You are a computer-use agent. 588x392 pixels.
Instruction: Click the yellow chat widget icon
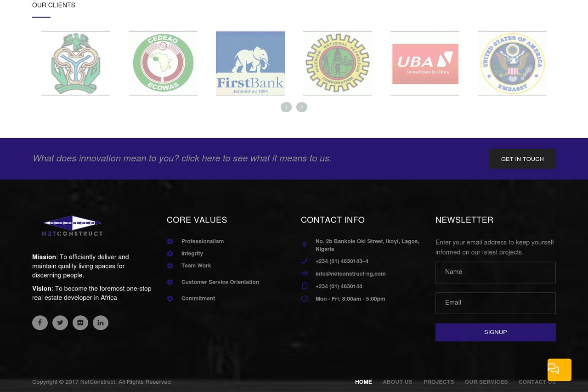click(559, 369)
